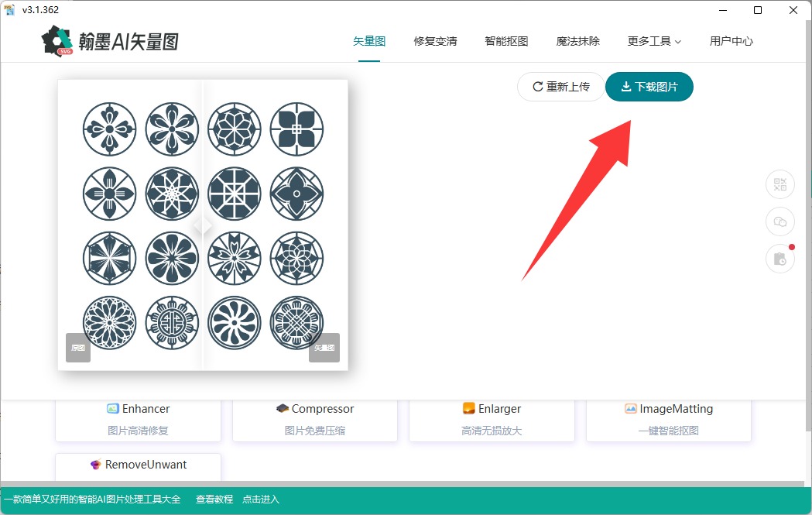Click the 翰墨AI矢量图 logo icon
Viewport: 812px width, 515px height.
(x=58, y=41)
